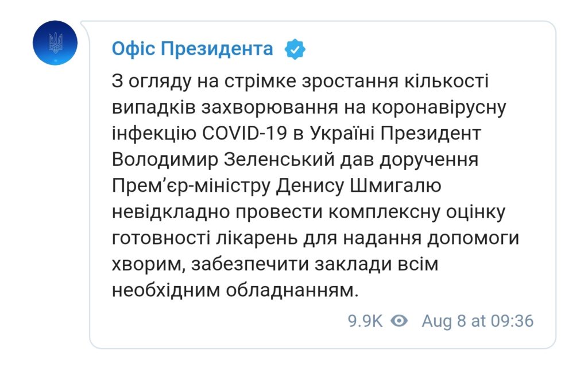Click the trident emblem inside the avatar

coord(55,42)
